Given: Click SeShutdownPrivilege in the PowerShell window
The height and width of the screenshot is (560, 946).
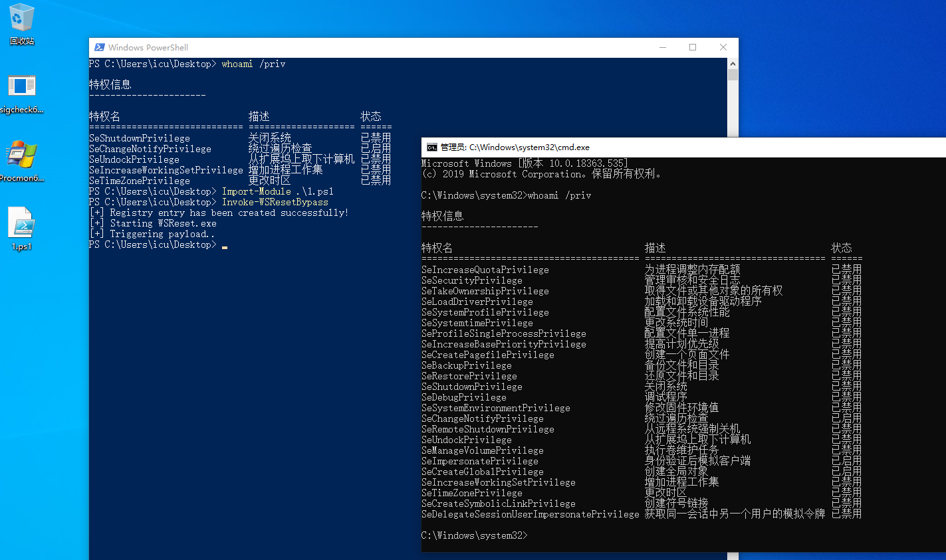Looking at the screenshot, I should [140, 138].
